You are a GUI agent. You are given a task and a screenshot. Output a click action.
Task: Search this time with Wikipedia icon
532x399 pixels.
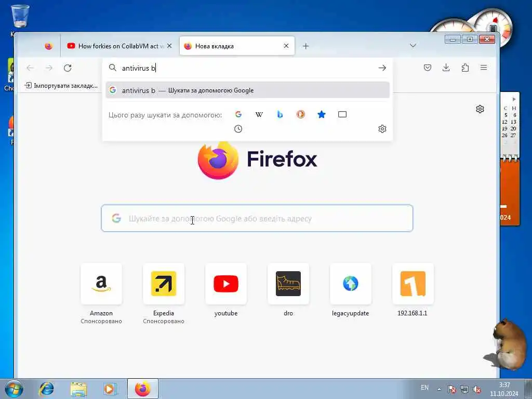click(259, 114)
